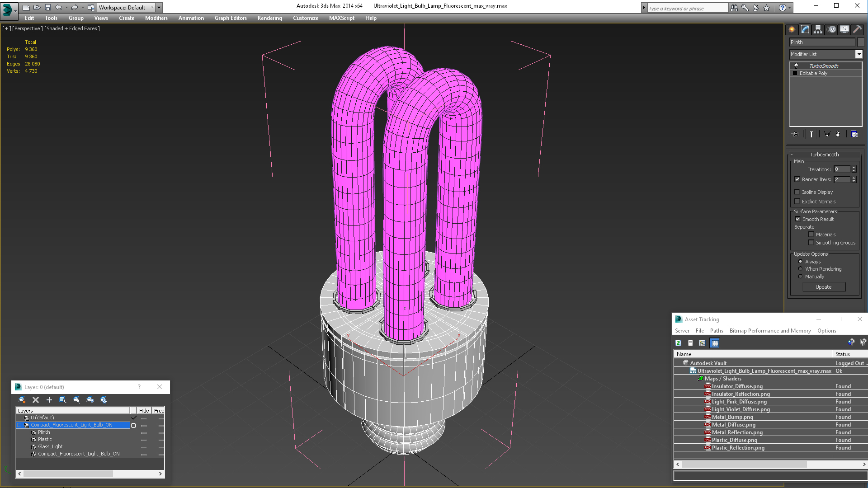This screenshot has width=868, height=488.
Task: Click the Iterations value field
Action: 842,169
